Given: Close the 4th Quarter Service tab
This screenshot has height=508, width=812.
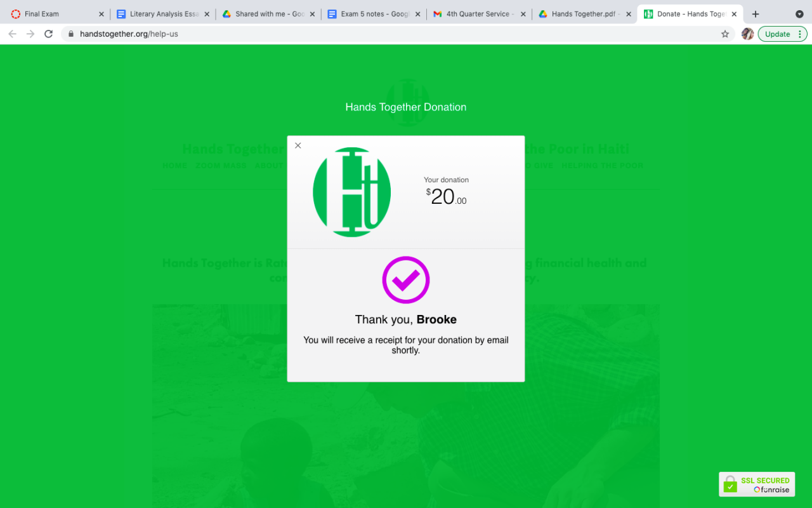Looking at the screenshot, I should click(523, 14).
